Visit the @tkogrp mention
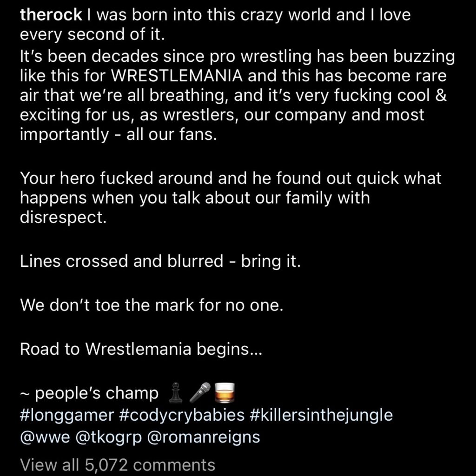 (x=108, y=438)
